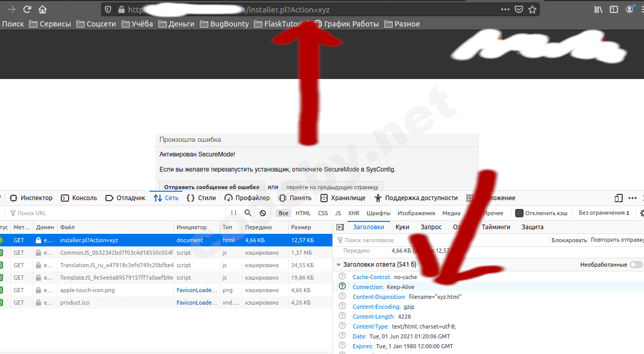
Task: Pause network recording button
Action: (x=234, y=213)
